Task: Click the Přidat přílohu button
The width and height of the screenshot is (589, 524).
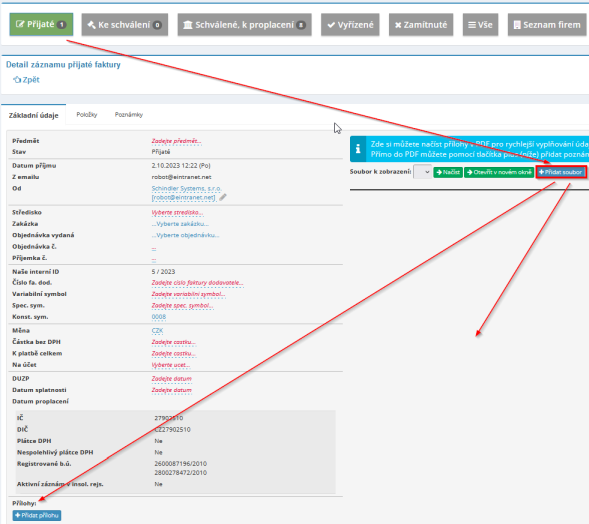Action: pos(37,515)
